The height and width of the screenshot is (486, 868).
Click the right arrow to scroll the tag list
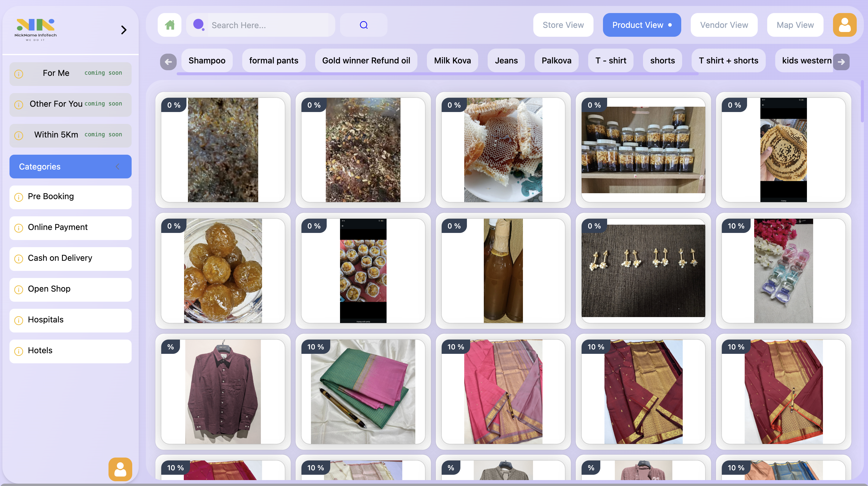click(841, 62)
